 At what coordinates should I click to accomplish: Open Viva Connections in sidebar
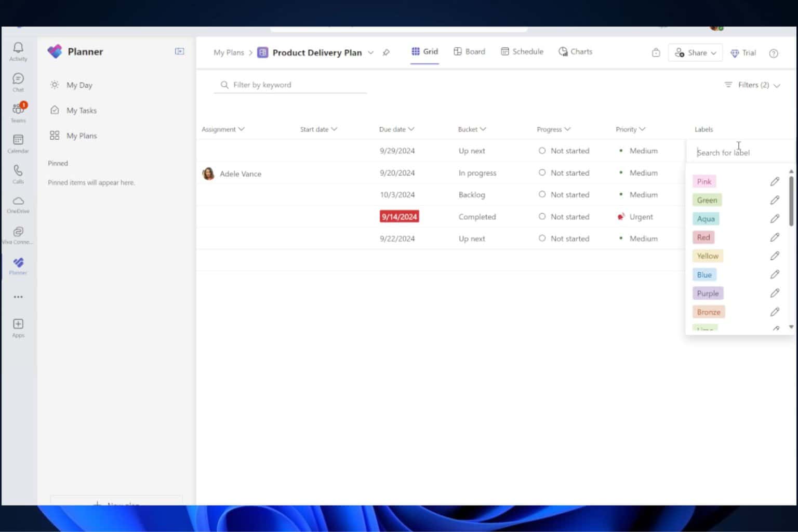click(x=18, y=235)
